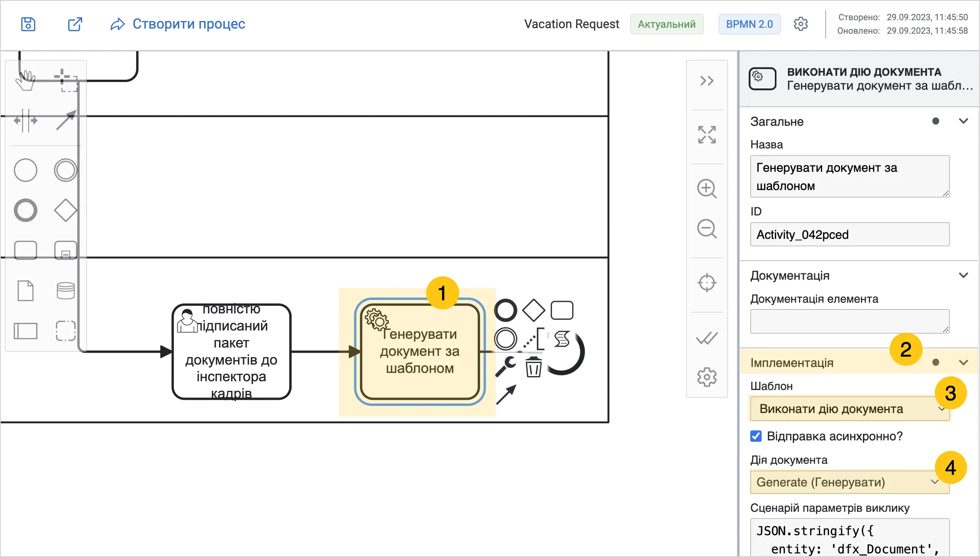Click the fit-to-screen expand icon
The width and height of the screenshot is (980, 557).
click(x=707, y=135)
